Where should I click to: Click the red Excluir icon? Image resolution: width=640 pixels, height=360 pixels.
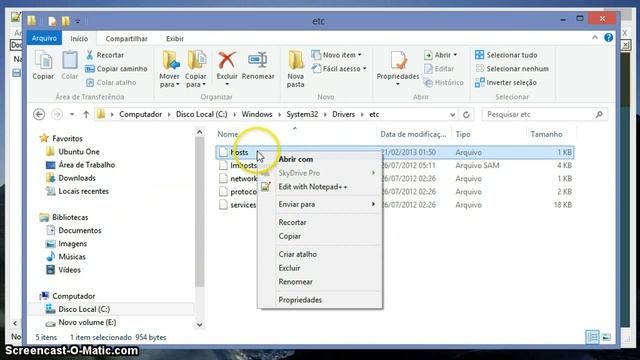tap(227, 61)
